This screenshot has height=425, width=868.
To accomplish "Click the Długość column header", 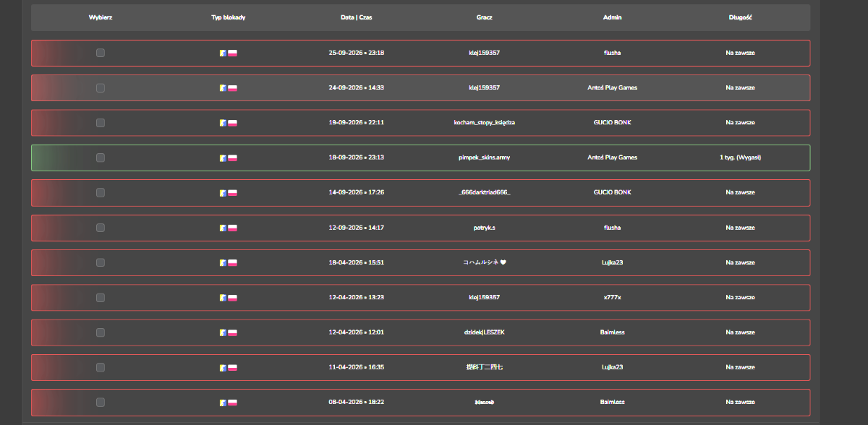I will pyautogui.click(x=740, y=17).
